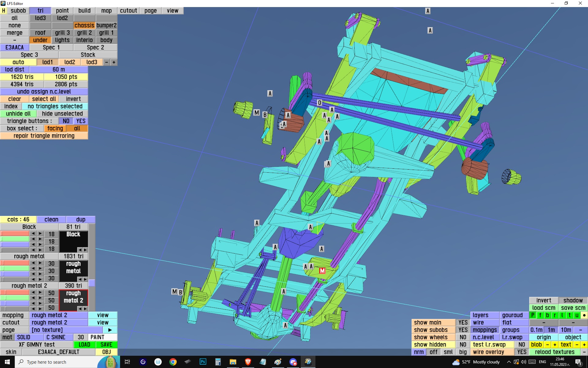Toggle show hidden option

point(463,345)
